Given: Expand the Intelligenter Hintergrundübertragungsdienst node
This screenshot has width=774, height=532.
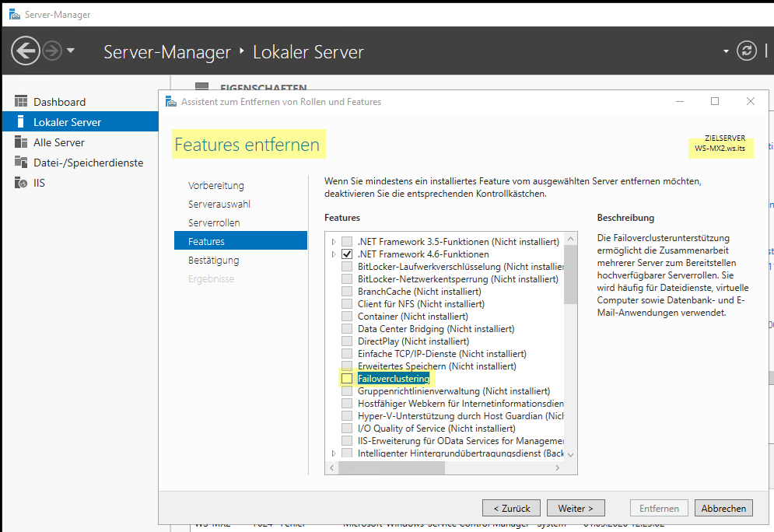Looking at the screenshot, I should pyautogui.click(x=334, y=453).
